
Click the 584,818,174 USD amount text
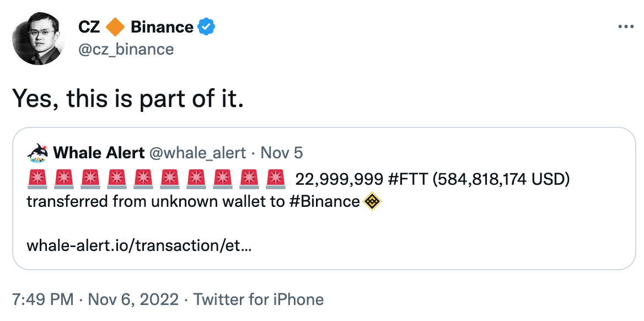pyautogui.click(x=500, y=179)
